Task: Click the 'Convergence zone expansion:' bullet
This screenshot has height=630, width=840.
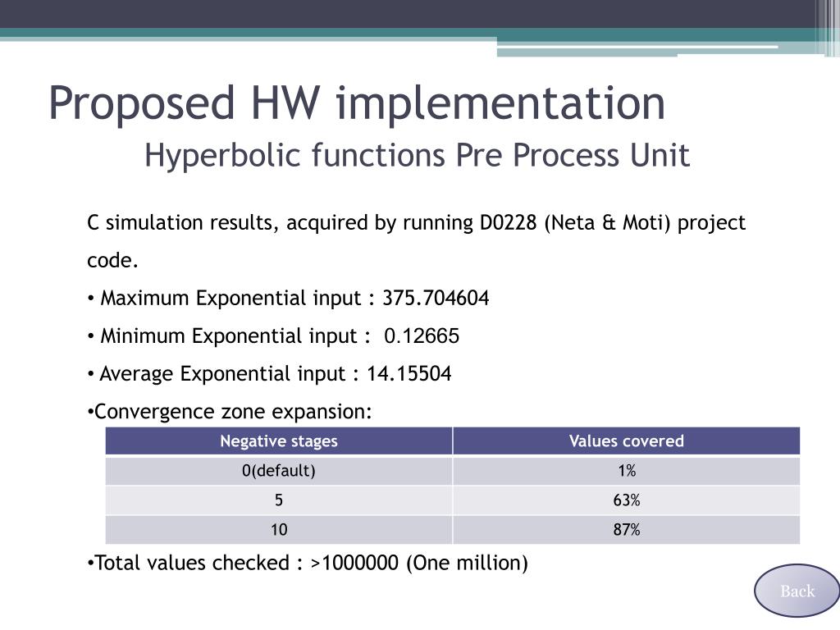Action: click(x=230, y=412)
